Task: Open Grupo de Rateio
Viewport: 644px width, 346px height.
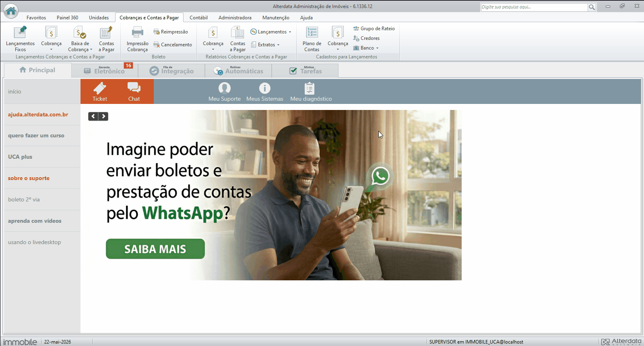Action: [x=374, y=29]
